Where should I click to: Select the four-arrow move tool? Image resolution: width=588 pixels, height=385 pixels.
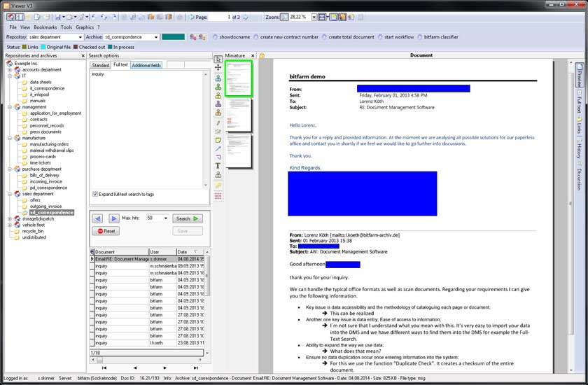coord(218,68)
